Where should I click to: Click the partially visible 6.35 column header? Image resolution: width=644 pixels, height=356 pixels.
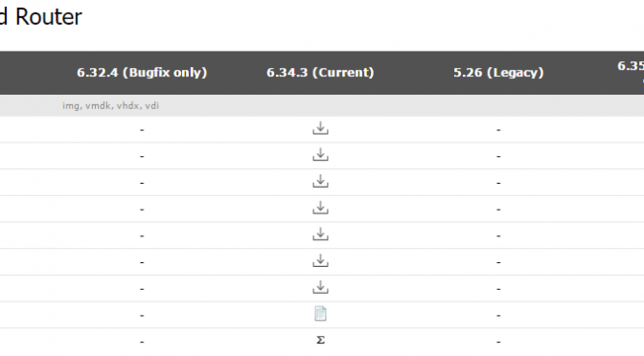pyautogui.click(x=632, y=66)
